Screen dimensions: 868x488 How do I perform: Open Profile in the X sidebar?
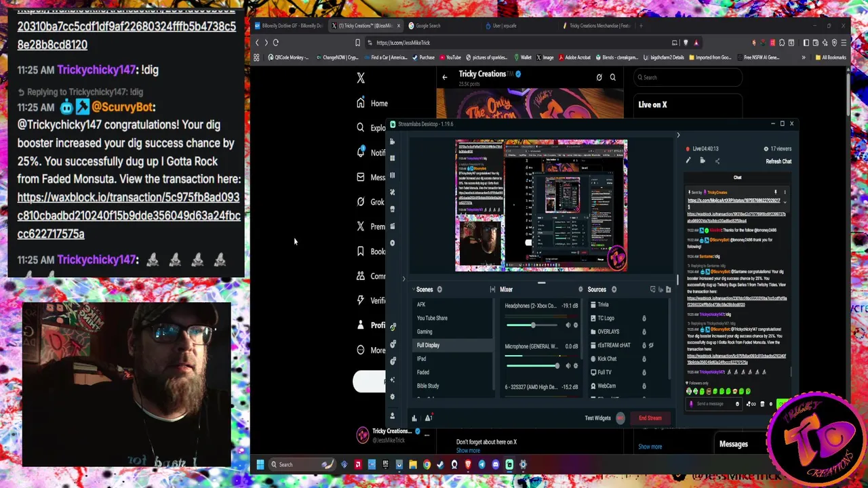[371, 325]
